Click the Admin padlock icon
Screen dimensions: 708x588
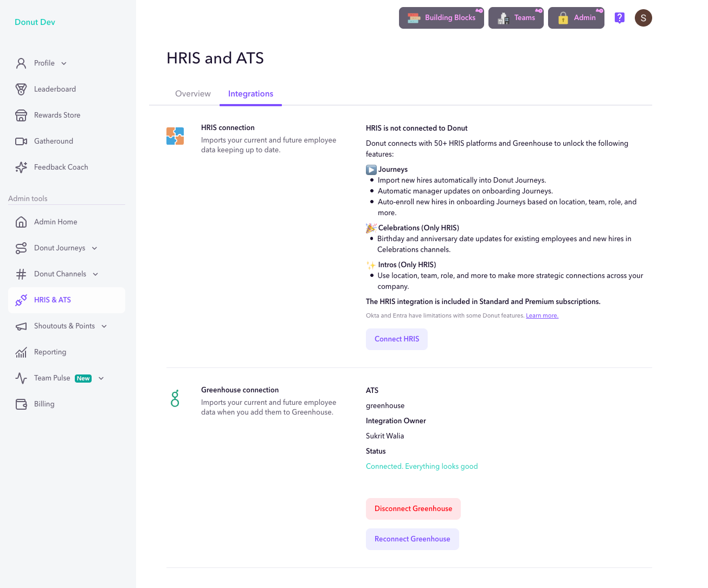pyautogui.click(x=563, y=18)
